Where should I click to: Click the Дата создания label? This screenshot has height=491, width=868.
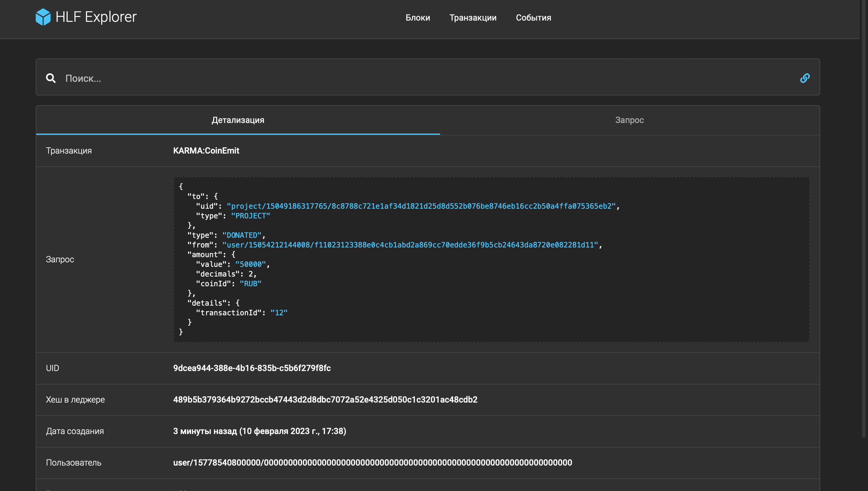tap(75, 431)
